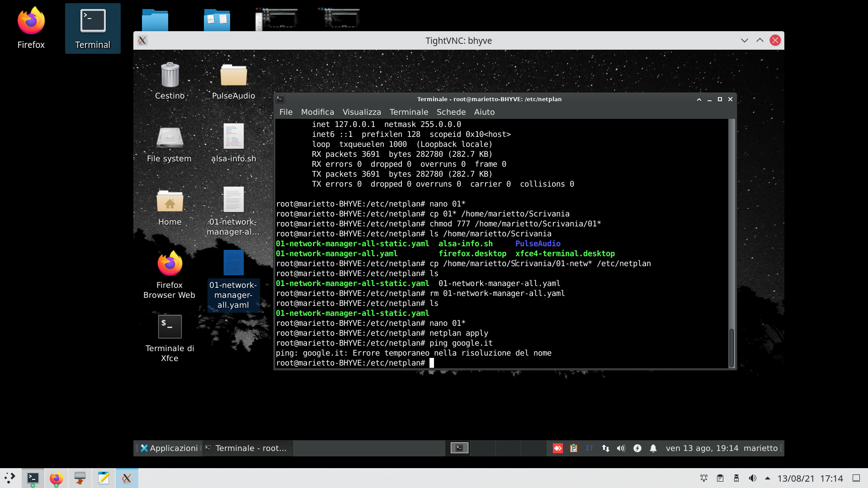
Task: Click the IT keyboard layout indicator
Action: pos(589,448)
